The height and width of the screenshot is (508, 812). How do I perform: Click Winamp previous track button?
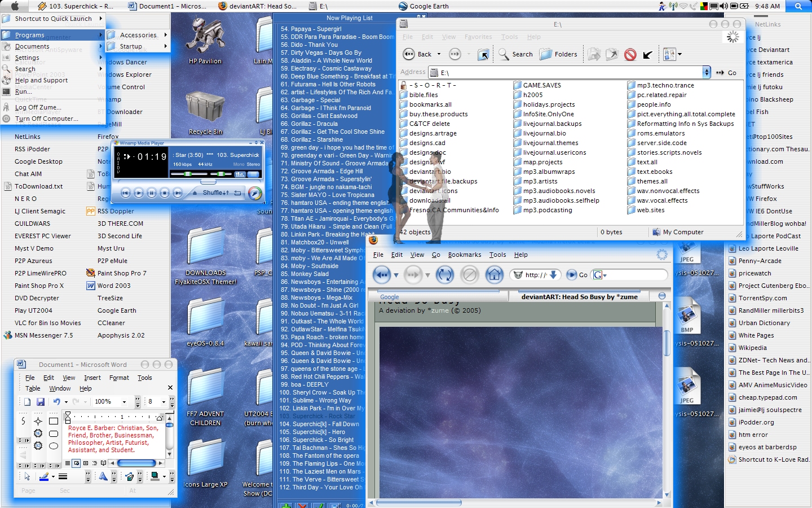[126, 192]
